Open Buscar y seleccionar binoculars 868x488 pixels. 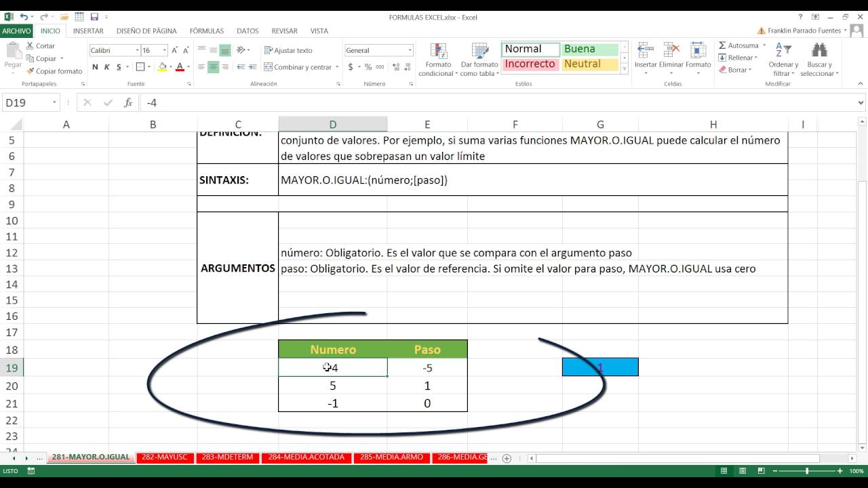(x=819, y=60)
